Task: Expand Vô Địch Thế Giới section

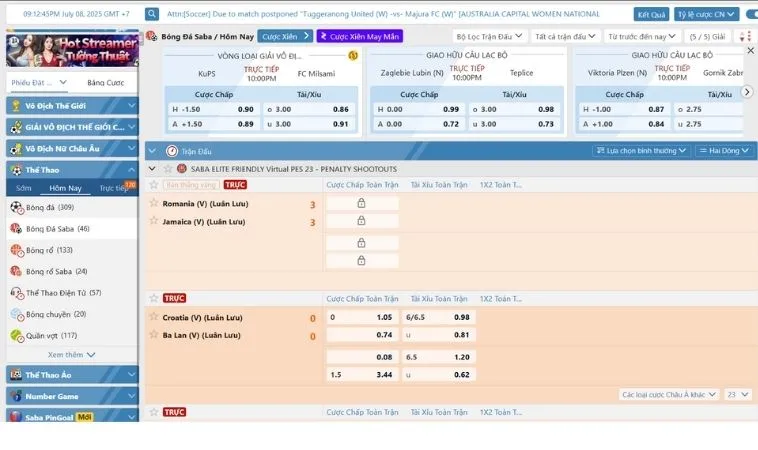Action: pos(69,105)
